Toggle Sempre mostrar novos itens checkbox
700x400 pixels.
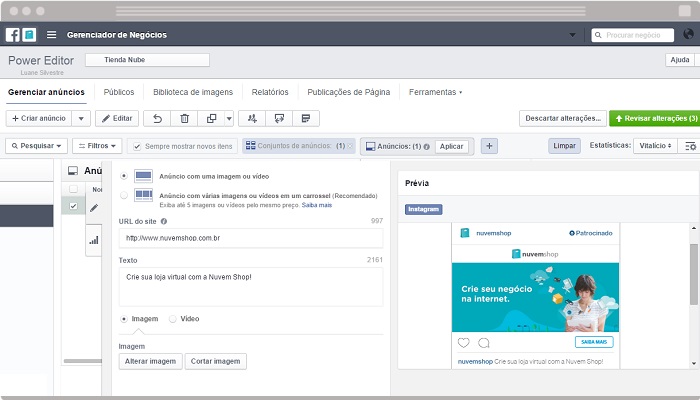click(137, 146)
